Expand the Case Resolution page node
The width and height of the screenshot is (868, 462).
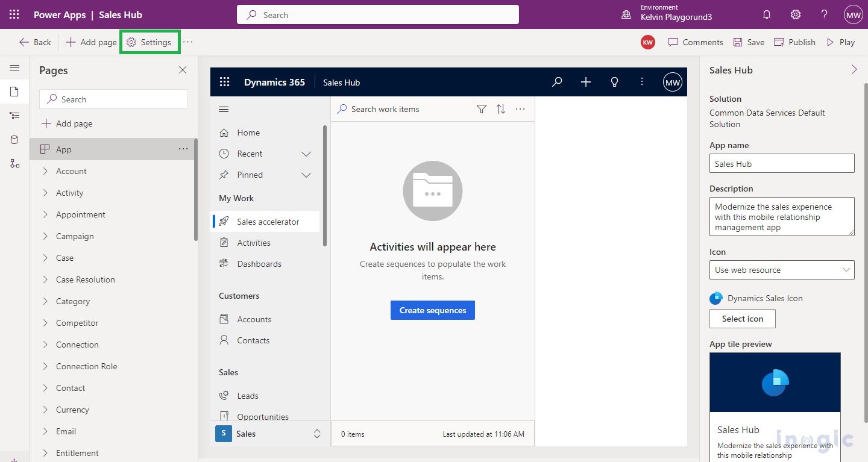click(45, 279)
